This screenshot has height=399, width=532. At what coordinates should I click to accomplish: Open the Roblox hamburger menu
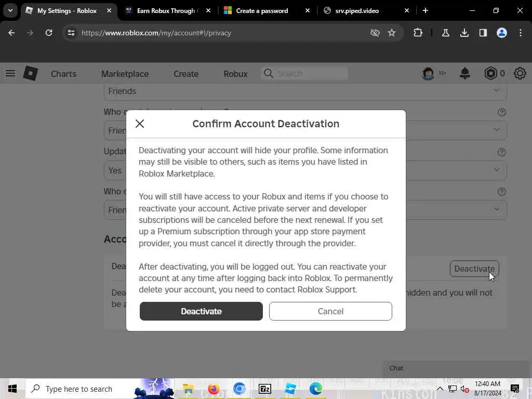coord(10,73)
